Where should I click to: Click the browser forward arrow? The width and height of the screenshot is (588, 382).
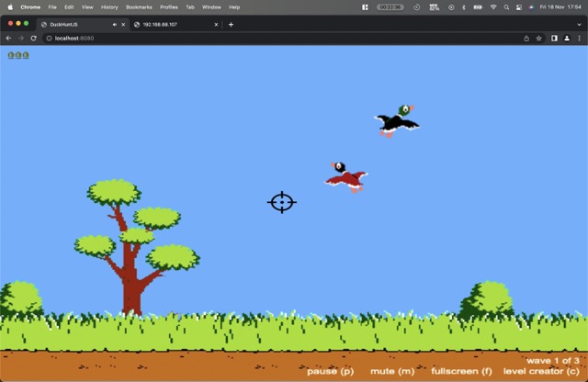[x=21, y=39]
